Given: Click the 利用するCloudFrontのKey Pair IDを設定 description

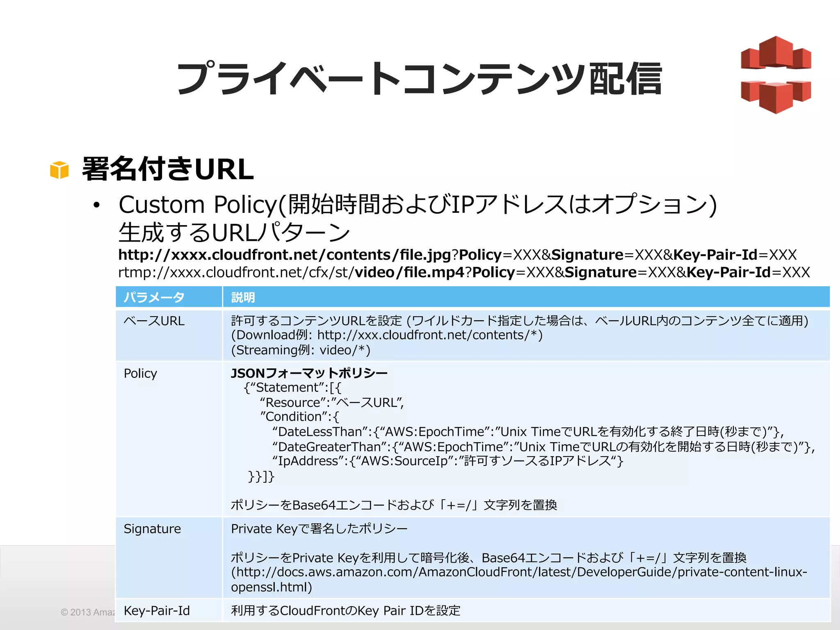Looking at the screenshot, I should 346,611.
